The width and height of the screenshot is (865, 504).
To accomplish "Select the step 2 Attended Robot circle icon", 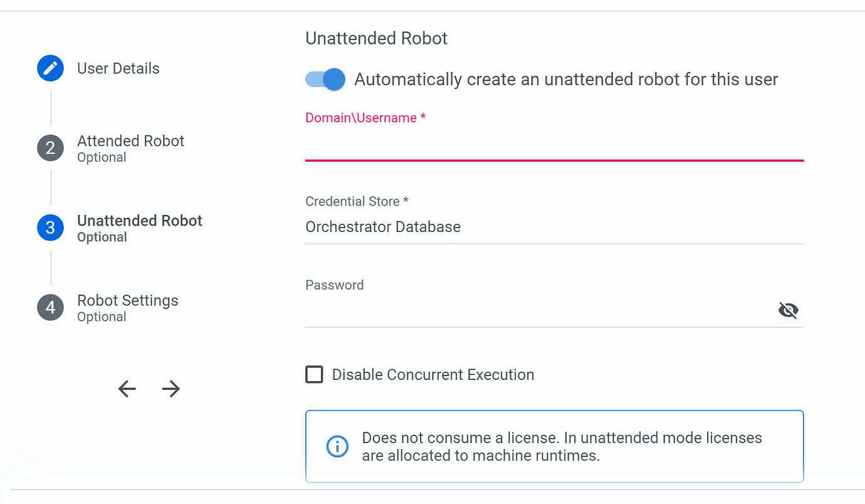I will pyautogui.click(x=50, y=148).
